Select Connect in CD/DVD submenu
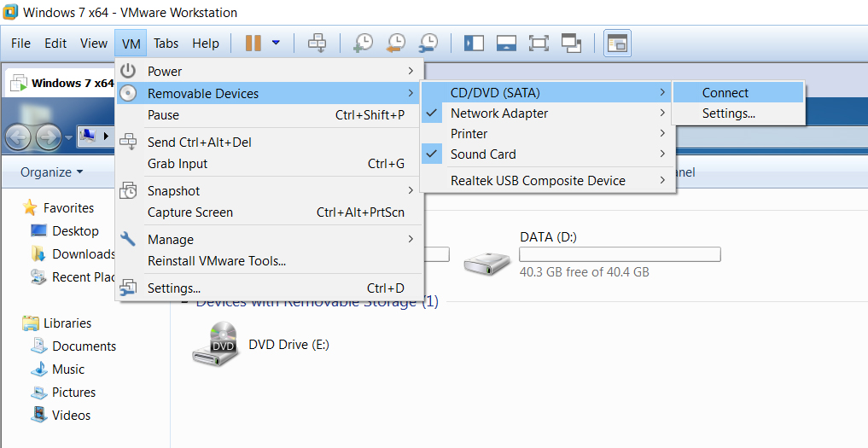 point(725,93)
